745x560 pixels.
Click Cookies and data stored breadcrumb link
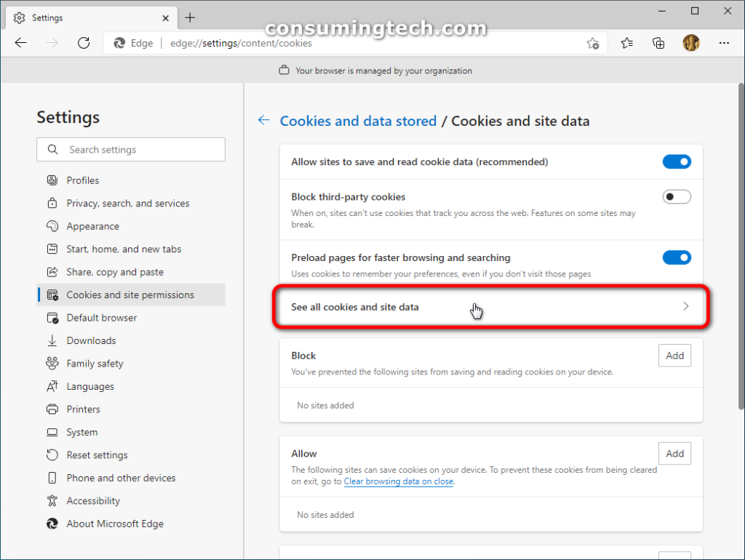click(358, 121)
